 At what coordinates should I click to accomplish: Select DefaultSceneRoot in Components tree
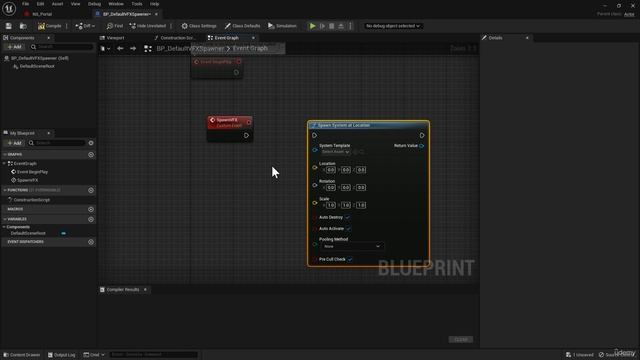(37, 66)
